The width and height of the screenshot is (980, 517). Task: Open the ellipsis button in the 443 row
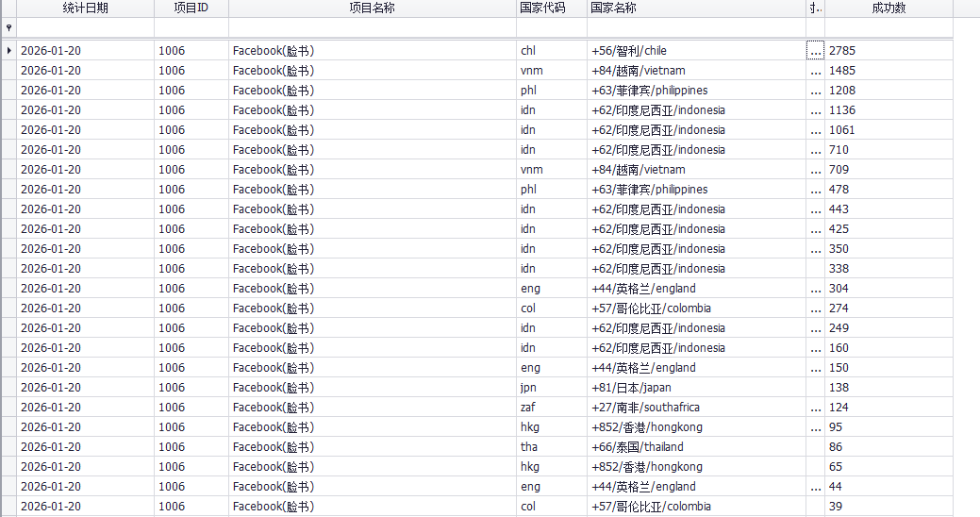pos(816,208)
